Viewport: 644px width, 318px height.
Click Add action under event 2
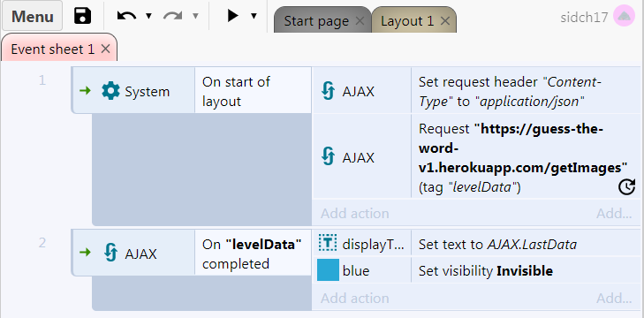point(355,298)
